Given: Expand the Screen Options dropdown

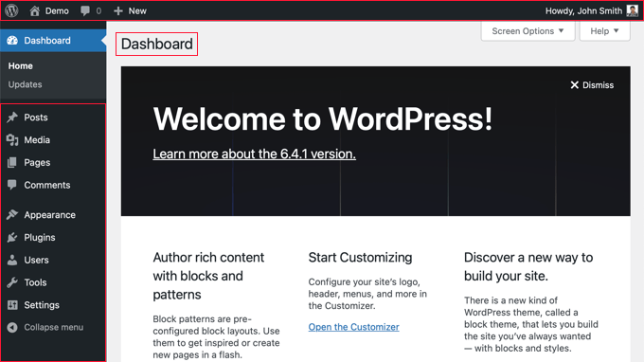Looking at the screenshot, I should coord(528,31).
